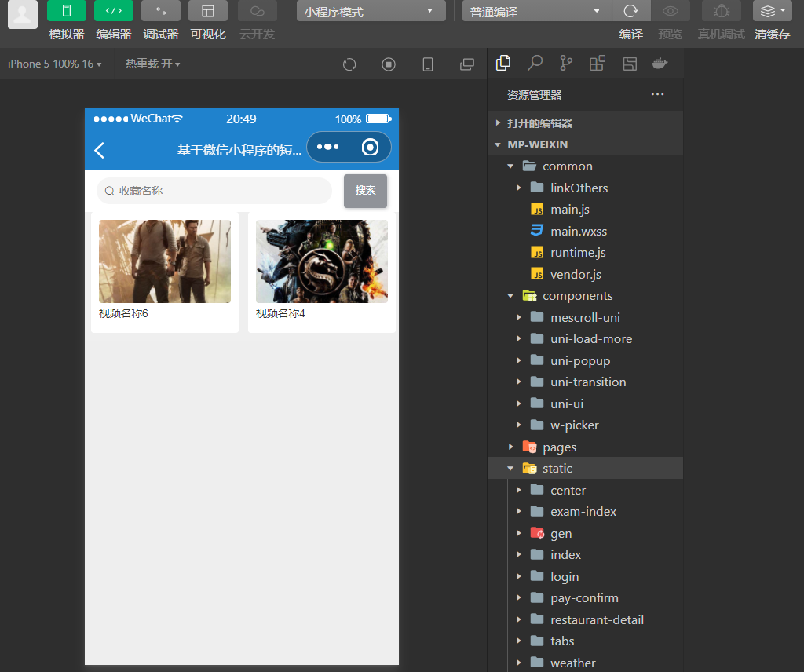The image size is (804, 672).
Task: Expand the gen folder
Action: click(x=586, y=533)
